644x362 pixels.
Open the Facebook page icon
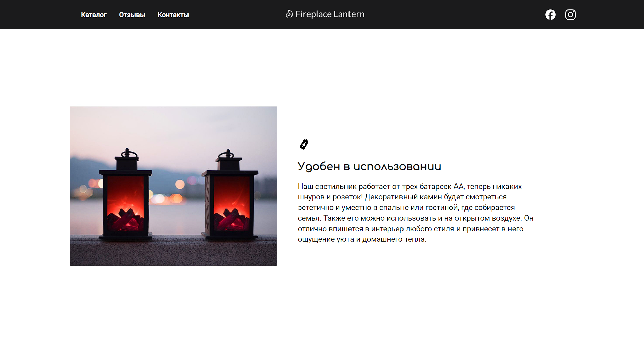550,15
